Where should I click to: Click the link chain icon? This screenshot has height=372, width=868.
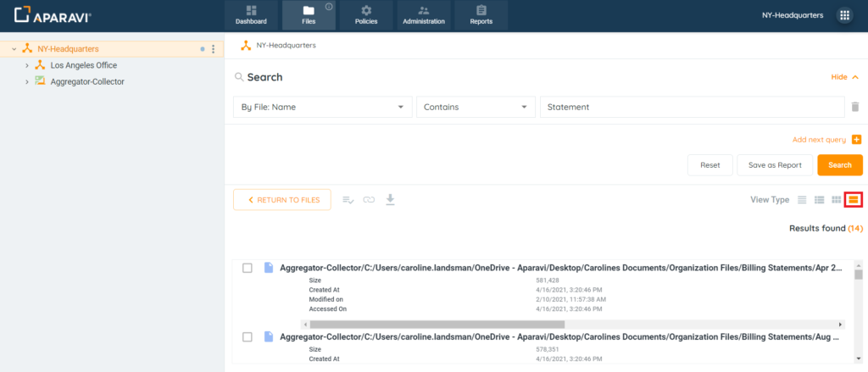pos(369,200)
